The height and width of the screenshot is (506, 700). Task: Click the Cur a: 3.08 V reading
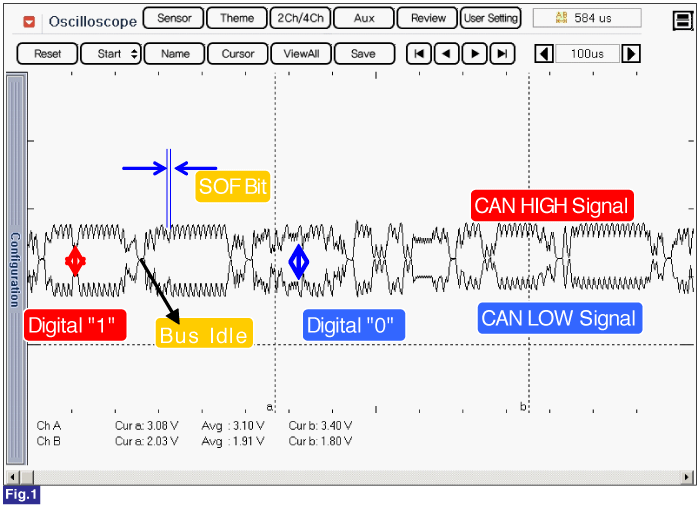[x=146, y=426]
